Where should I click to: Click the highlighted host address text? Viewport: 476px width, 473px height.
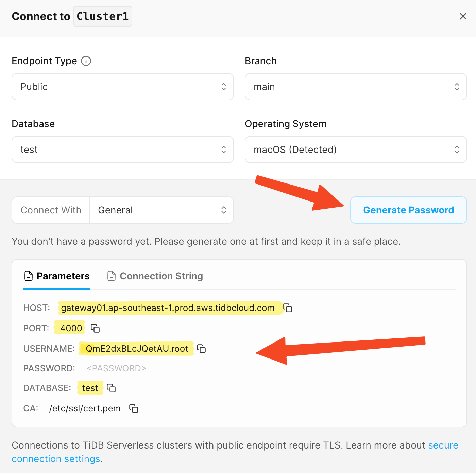click(x=168, y=308)
